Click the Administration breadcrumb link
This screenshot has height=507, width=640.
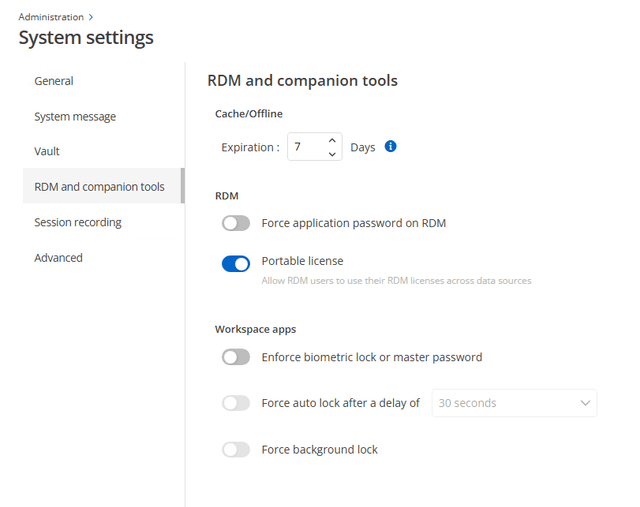tap(51, 17)
